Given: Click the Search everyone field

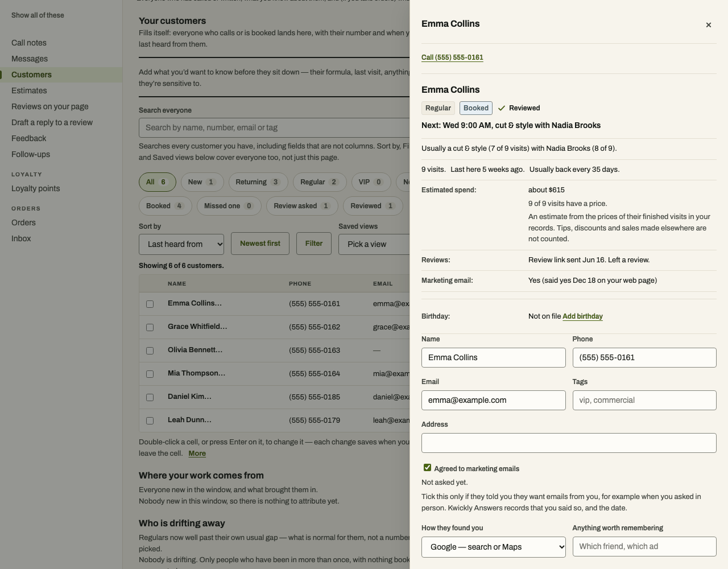Looking at the screenshot, I should click(274, 127).
